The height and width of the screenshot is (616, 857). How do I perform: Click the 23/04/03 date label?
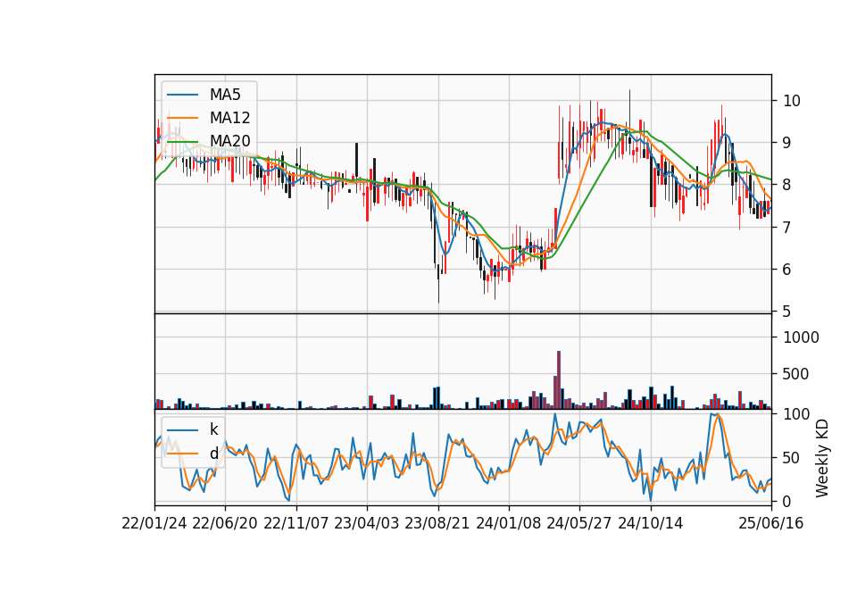click(367, 523)
